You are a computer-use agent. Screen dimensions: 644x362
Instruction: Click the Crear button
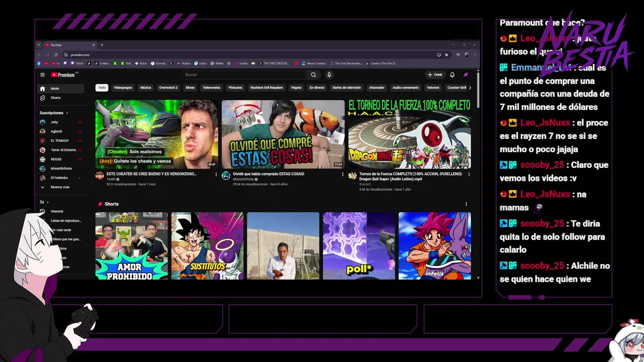click(x=435, y=75)
